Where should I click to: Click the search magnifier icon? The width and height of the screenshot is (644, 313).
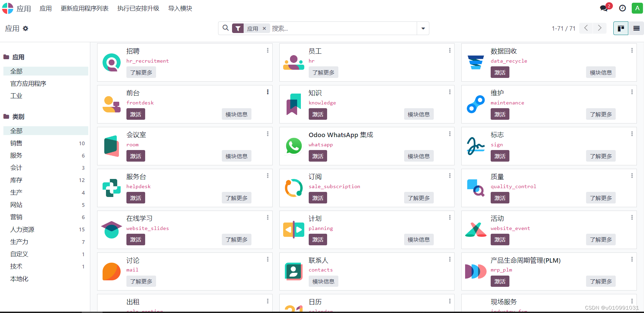click(x=226, y=28)
